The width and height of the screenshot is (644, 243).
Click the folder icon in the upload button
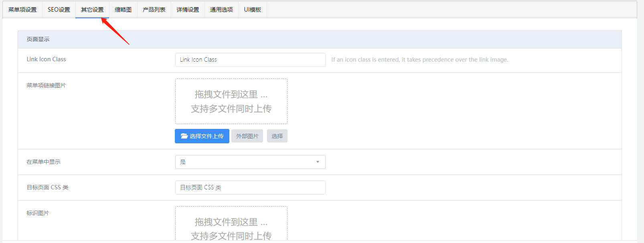184,136
